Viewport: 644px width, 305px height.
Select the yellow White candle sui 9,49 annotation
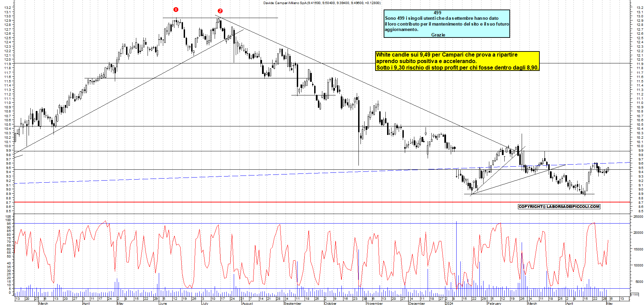(458, 61)
